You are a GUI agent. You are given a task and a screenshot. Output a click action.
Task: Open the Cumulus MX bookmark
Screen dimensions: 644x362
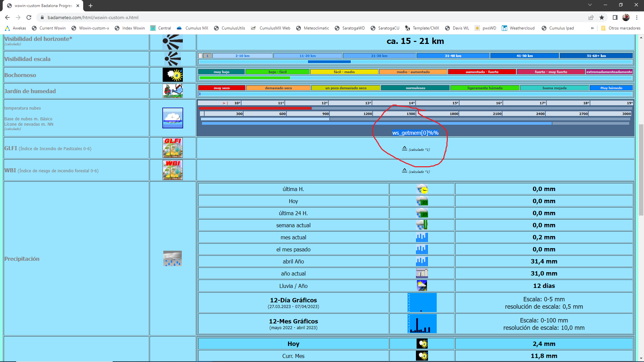pyautogui.click(x=193, y=28)
